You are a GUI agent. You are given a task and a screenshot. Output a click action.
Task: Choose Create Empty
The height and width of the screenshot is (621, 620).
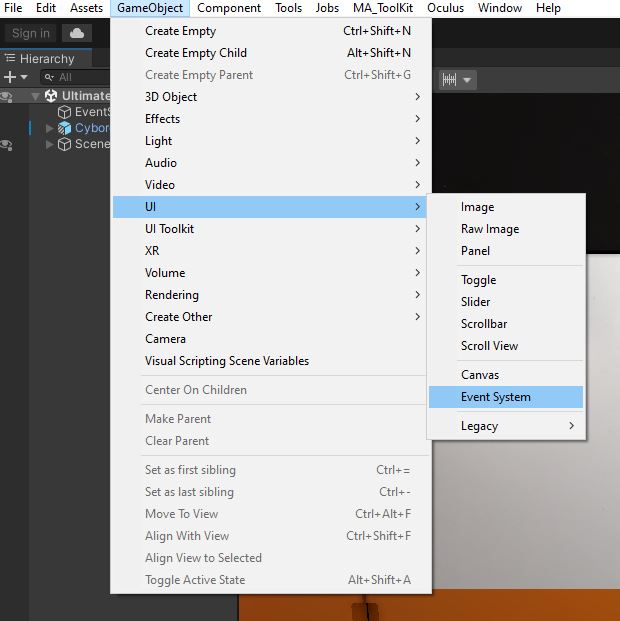point(270,31)
